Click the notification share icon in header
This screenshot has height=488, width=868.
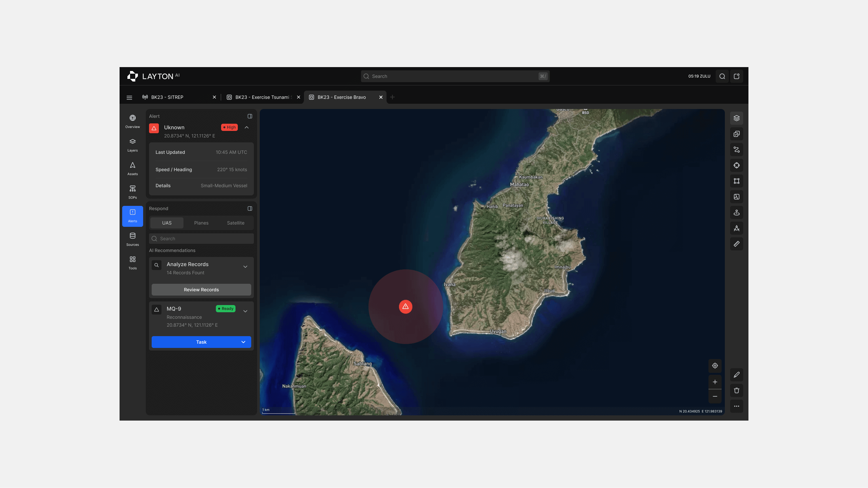736,77
